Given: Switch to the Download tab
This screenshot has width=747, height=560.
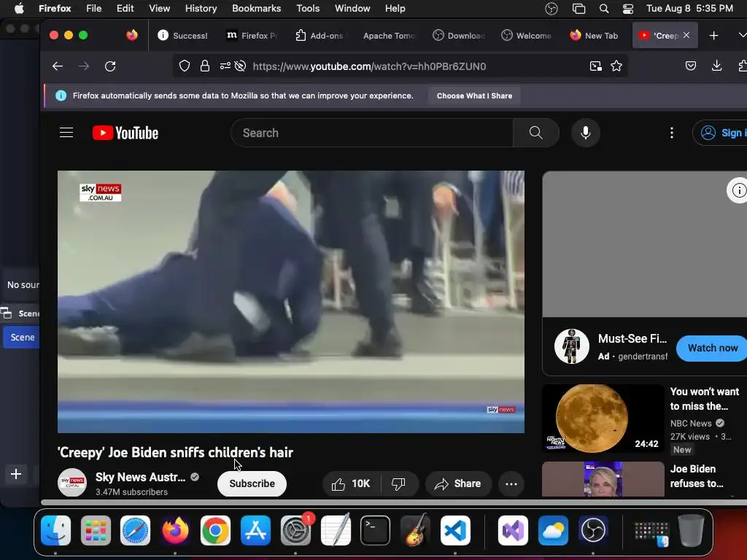Looking at the screenshot, I should (458, 35).
